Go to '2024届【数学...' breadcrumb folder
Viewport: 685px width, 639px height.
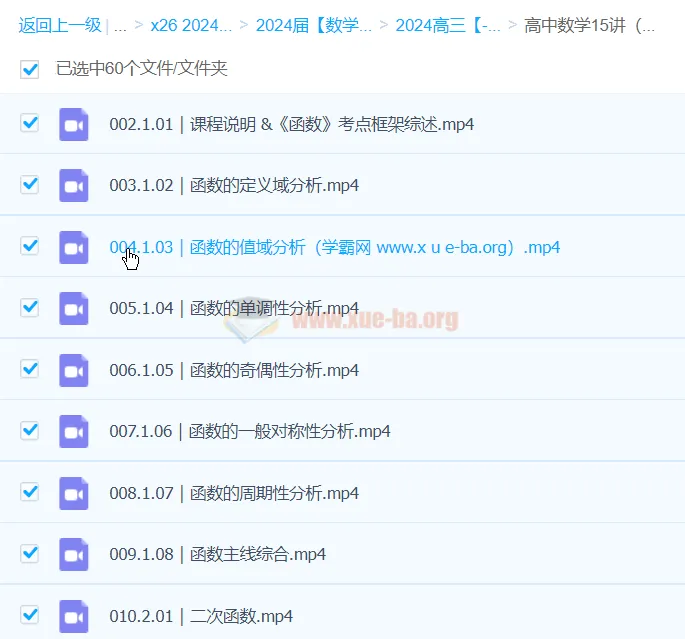(314, 26)
